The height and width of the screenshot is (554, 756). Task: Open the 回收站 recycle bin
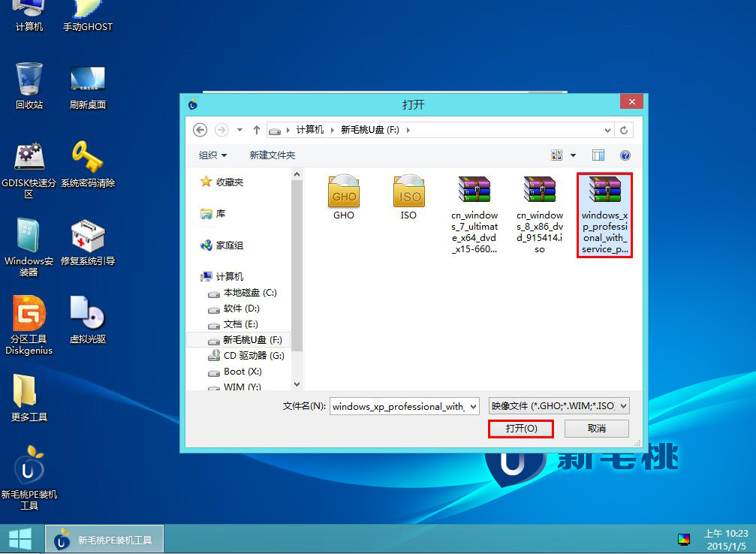click(29, 86)
